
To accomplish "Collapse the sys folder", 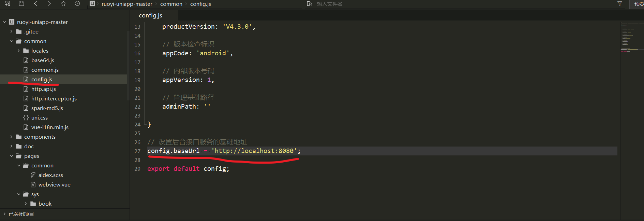I will [18, 194].
